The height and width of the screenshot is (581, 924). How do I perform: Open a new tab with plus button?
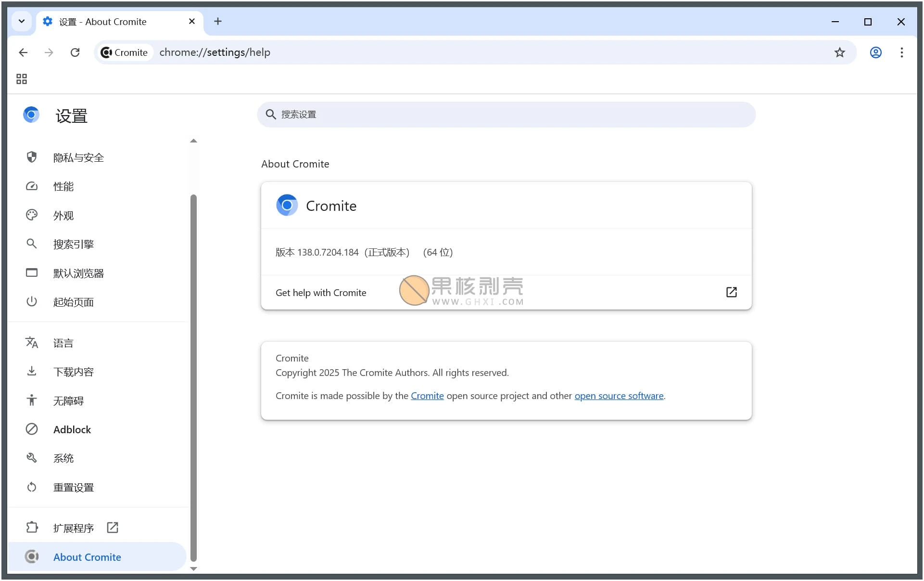[x=218, y=21]
